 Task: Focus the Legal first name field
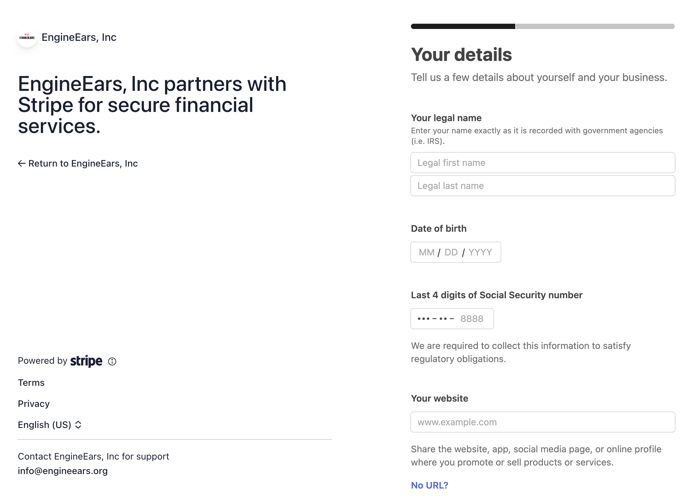click(x=542, y=163)
